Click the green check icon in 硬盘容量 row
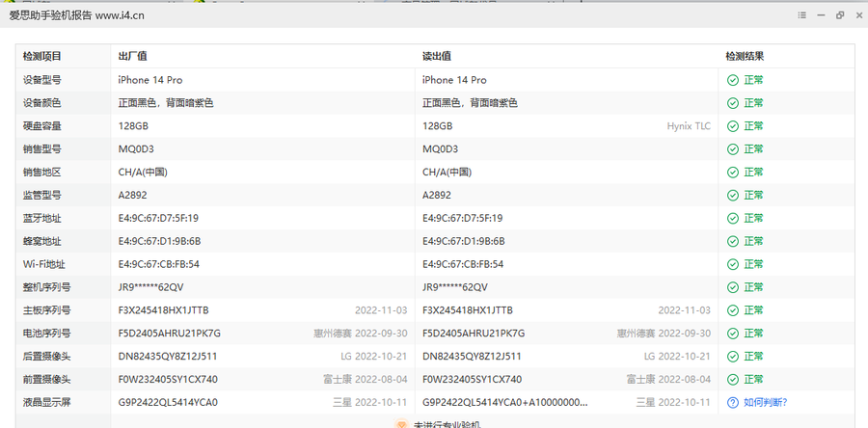The height and width of the screenshot is (428, 868). tap(733, 126)
